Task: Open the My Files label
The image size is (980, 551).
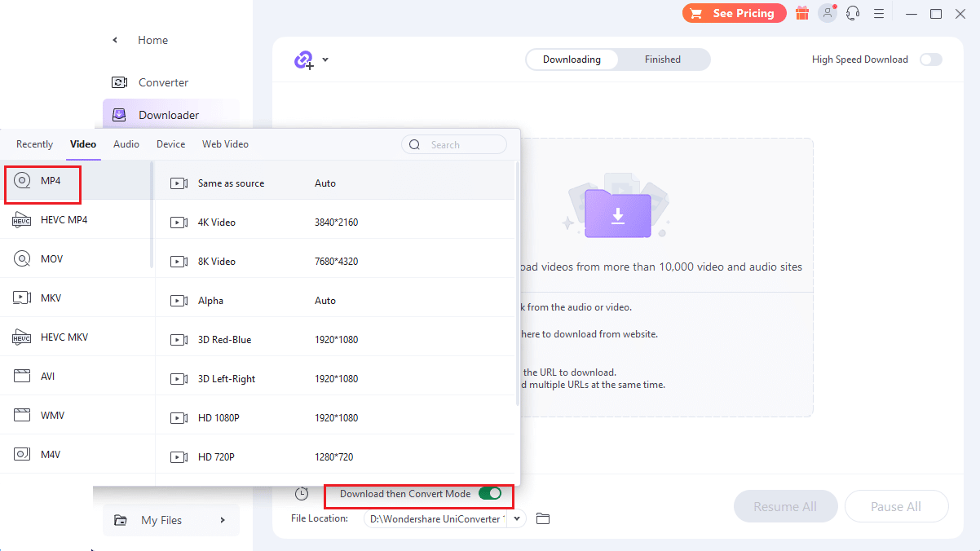Action: pyautogui.click(x=161, y=520)
